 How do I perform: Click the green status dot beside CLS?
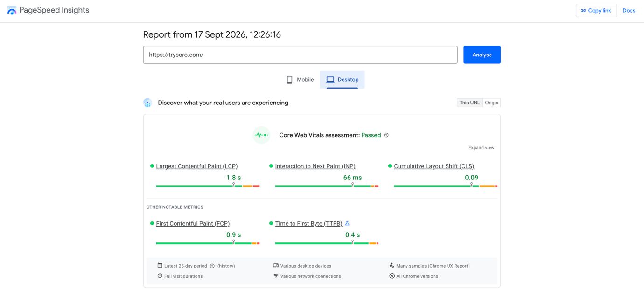pos(390,166)
